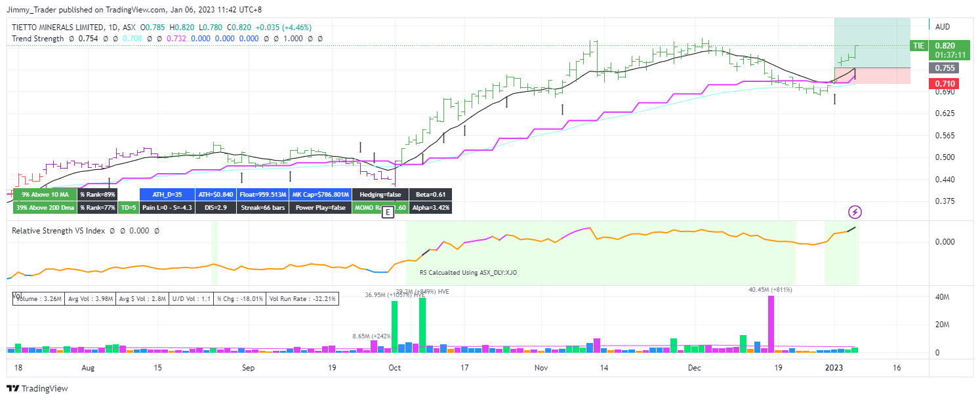Click the 'DIS=2.9' stat box
This screenshot has height=400, width=980.
coord(214,207)
